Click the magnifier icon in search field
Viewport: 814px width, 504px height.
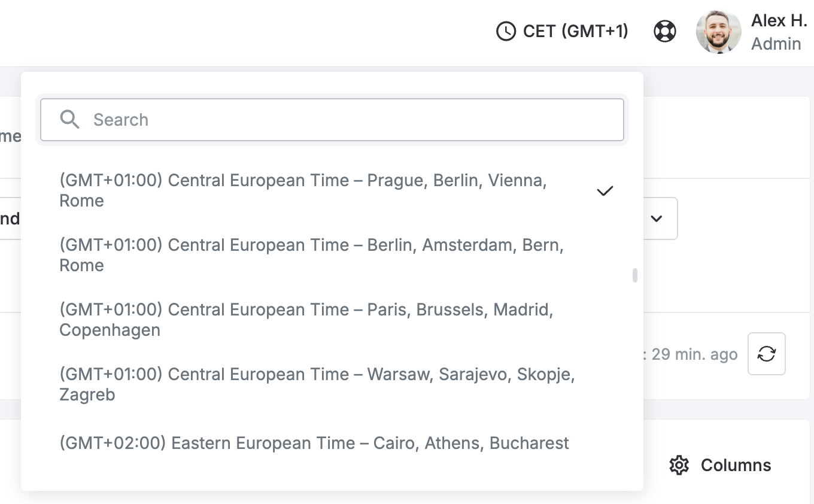(x=69, y=120)
